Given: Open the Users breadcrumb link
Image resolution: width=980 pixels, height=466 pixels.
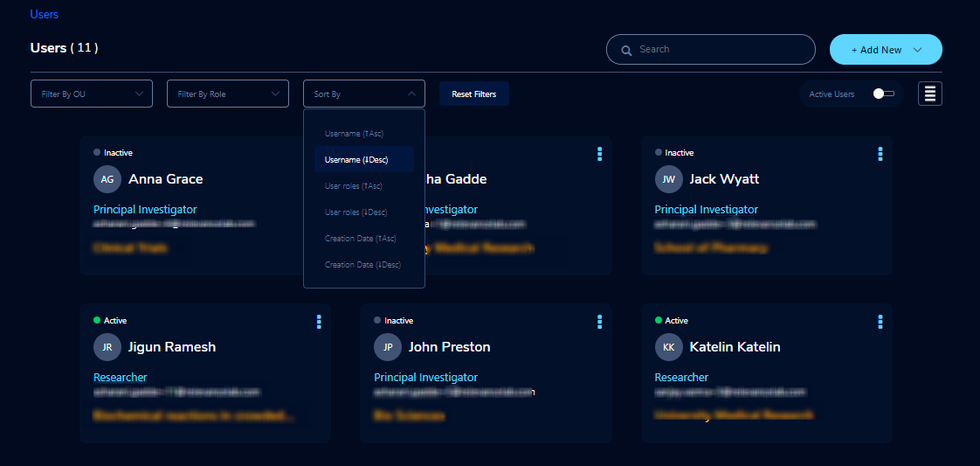Looking at the screenshot, I should (45, 14).
